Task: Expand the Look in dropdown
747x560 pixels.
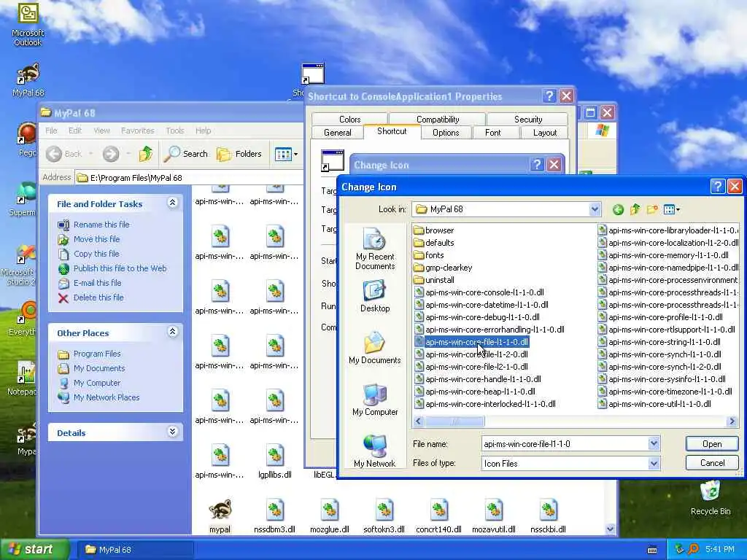Action: [595, 209]
